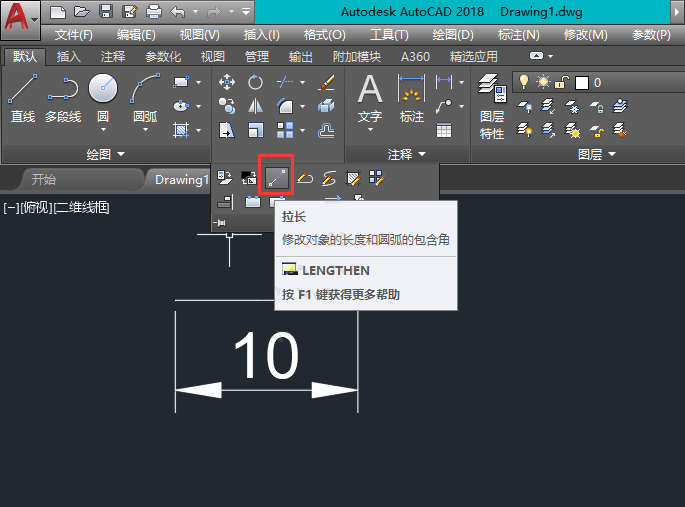Open the 格式(O) menu
685x507 pixels.
(x=324, y=35)
